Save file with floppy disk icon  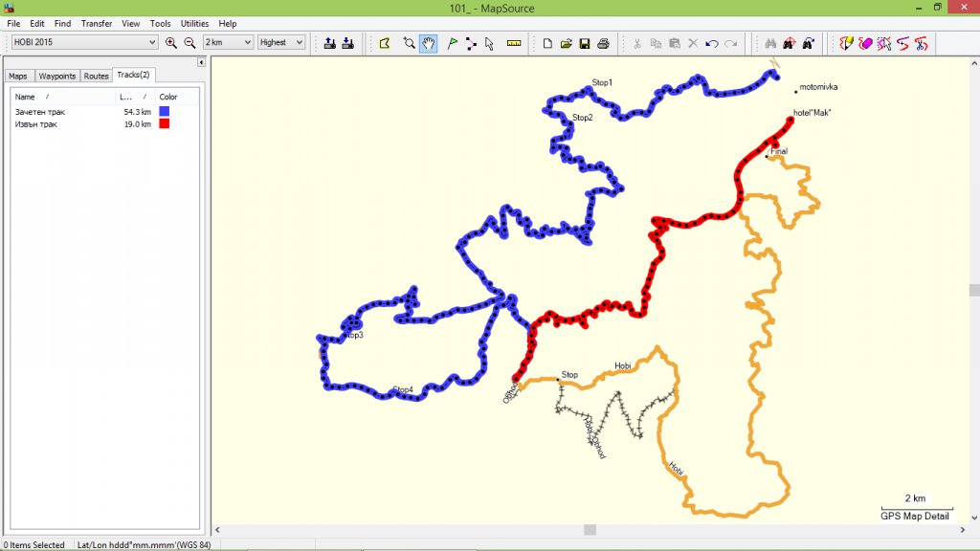point(585,43)
